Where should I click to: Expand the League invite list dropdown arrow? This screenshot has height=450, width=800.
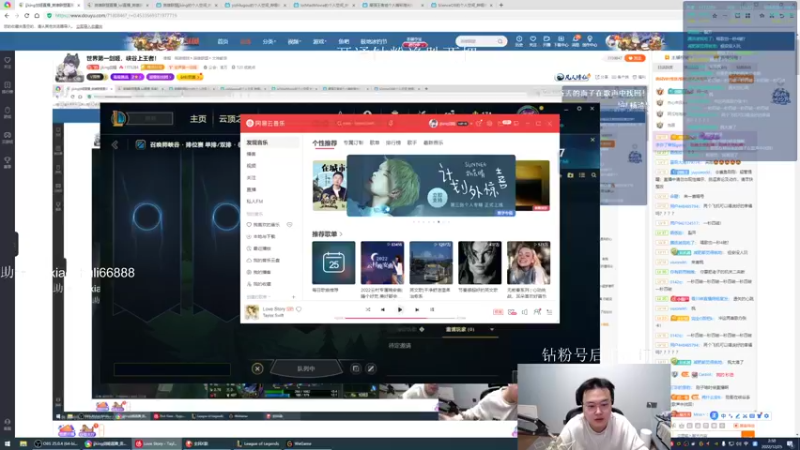click(x=492, y=330)
